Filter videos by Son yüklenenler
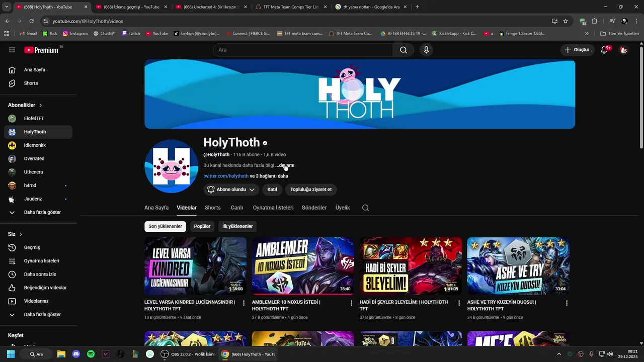 point(165,226)
